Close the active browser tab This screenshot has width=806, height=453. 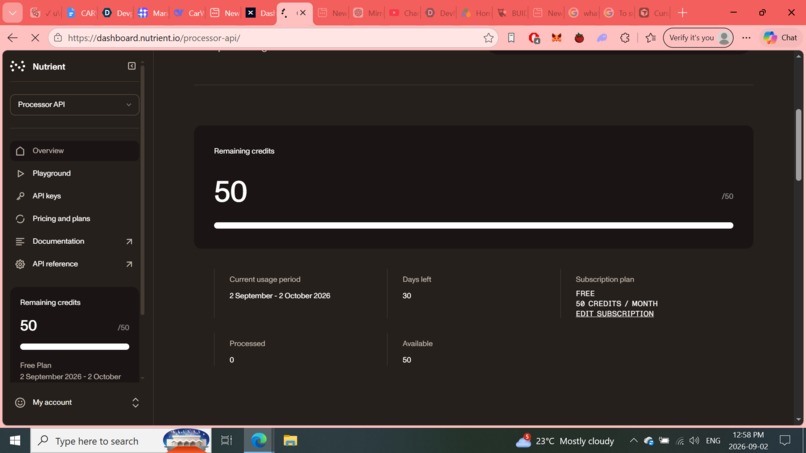click(303, 13)
